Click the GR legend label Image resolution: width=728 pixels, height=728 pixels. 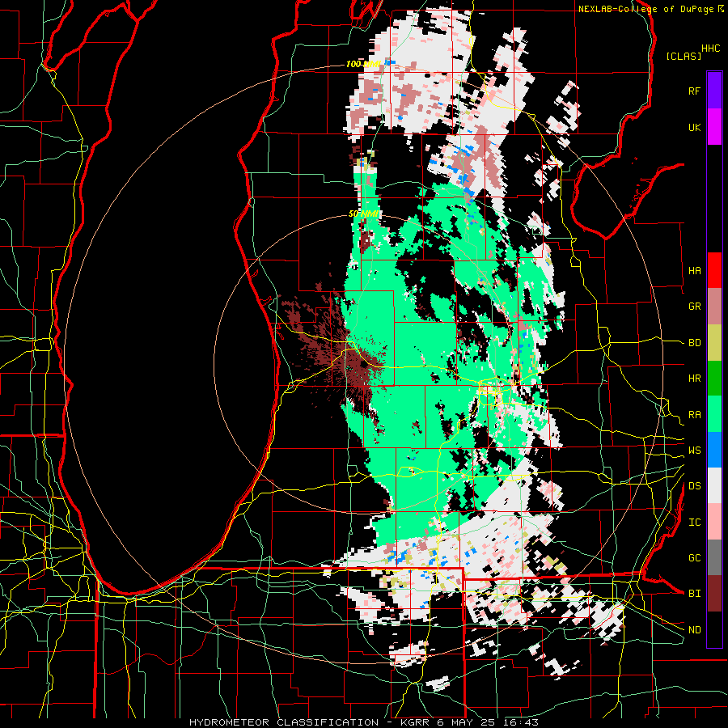[x=694, y=307]
